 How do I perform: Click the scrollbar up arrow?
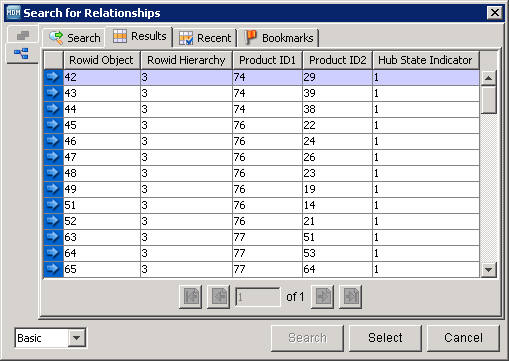(x=488, y=78)
